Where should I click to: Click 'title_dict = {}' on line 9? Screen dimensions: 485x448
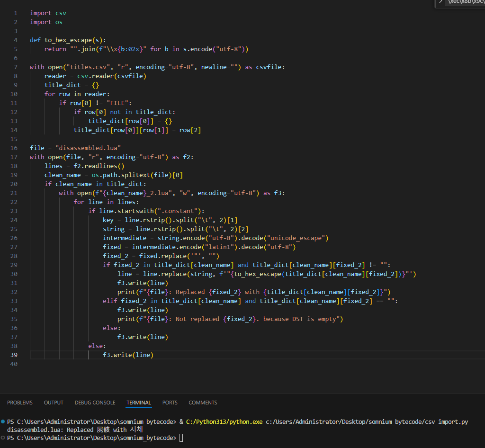(x=72, y=85)
